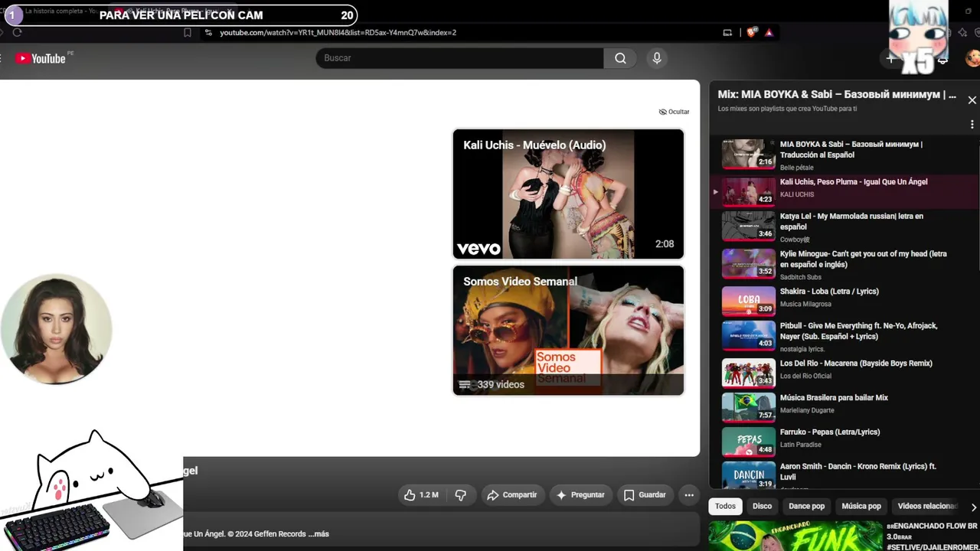Screen dimensions: 980x551
Task: Click the Belle pétale channel name
Action: (796, 168)
